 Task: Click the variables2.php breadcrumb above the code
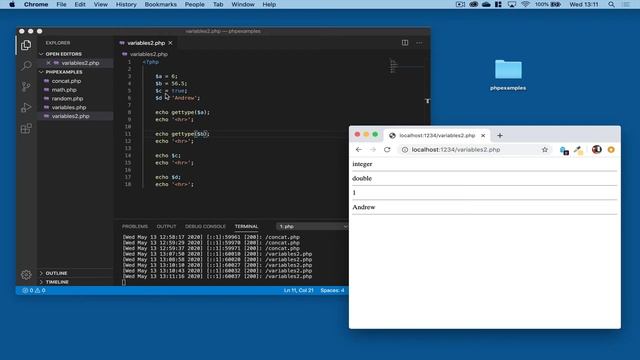(x=149, y=54)
